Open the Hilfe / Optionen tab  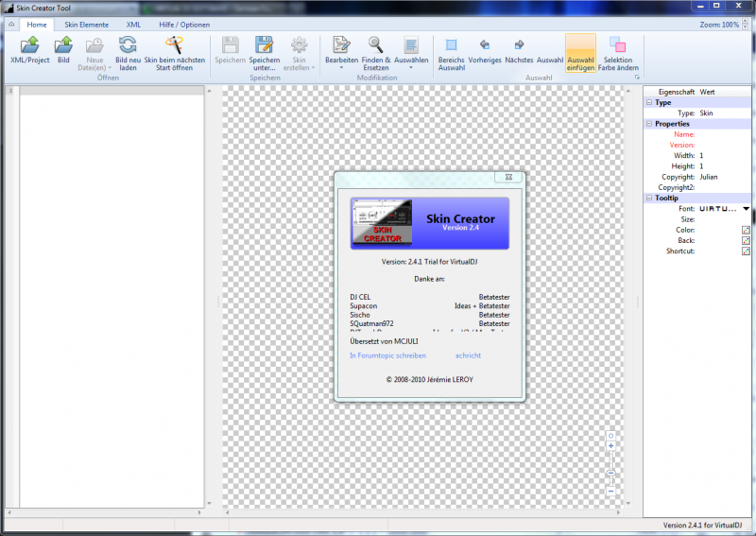click(x=184, y=25)
